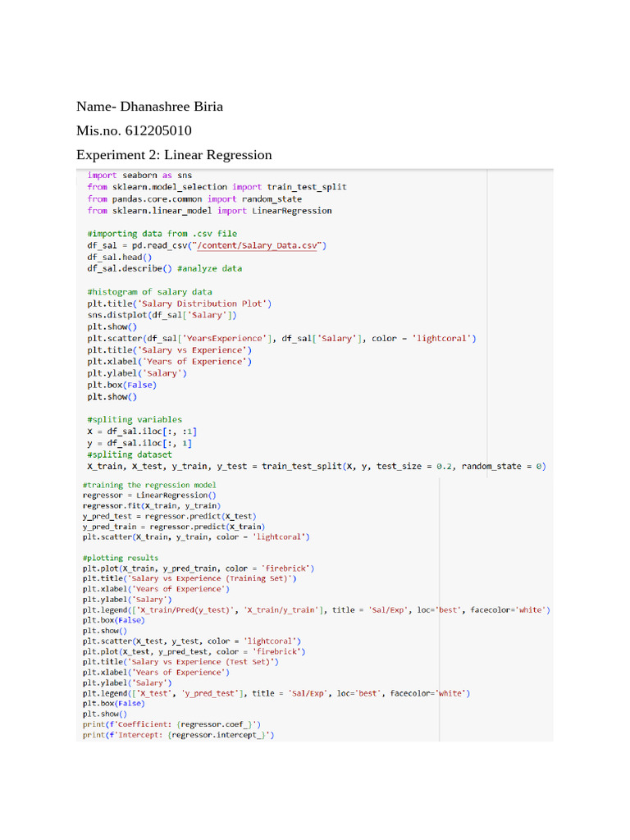Click the plt.scatter(X_test, y_test) line
630x840 pixels.
(x=192, y=641)
